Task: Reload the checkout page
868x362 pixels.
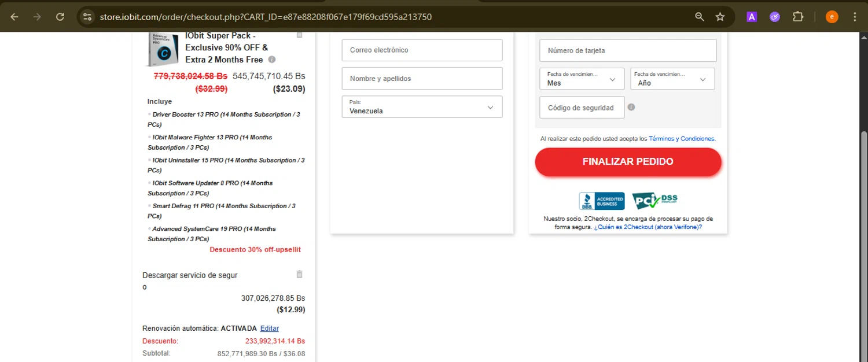Action: point(60,17)
